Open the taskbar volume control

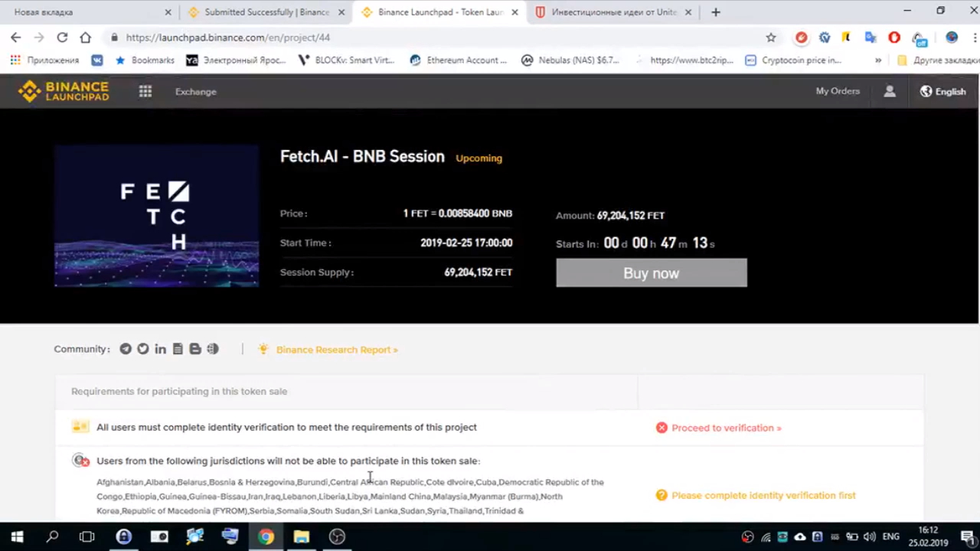tap(871, 537)
